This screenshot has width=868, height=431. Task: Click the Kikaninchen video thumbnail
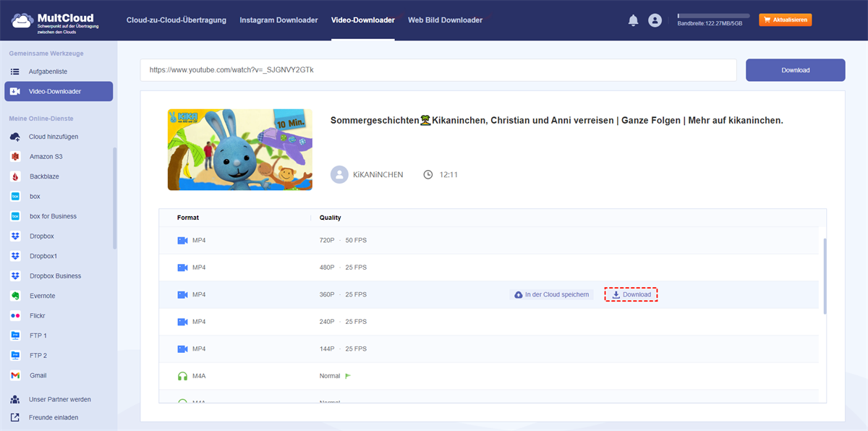(240, 150)
